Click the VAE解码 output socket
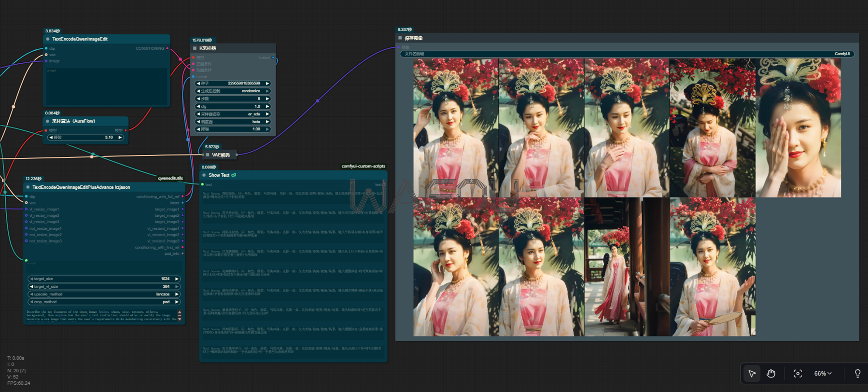The height and width of the screenshot is (392, 868). point(237,155)
